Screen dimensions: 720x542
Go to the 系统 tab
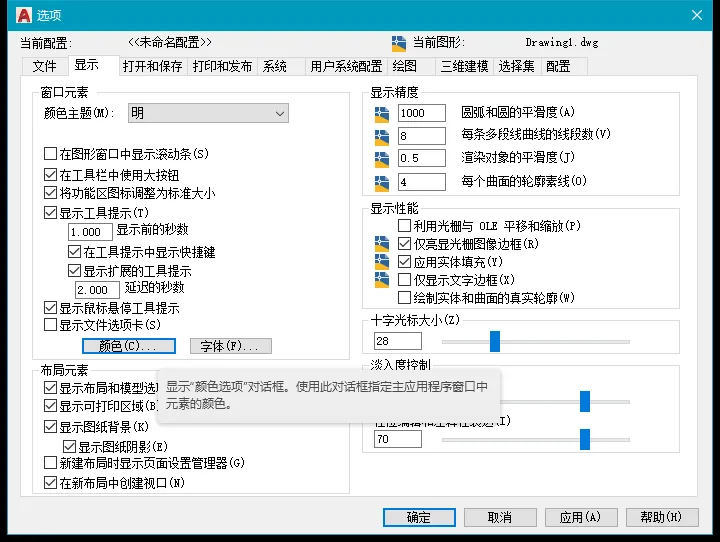pos(281,66)
